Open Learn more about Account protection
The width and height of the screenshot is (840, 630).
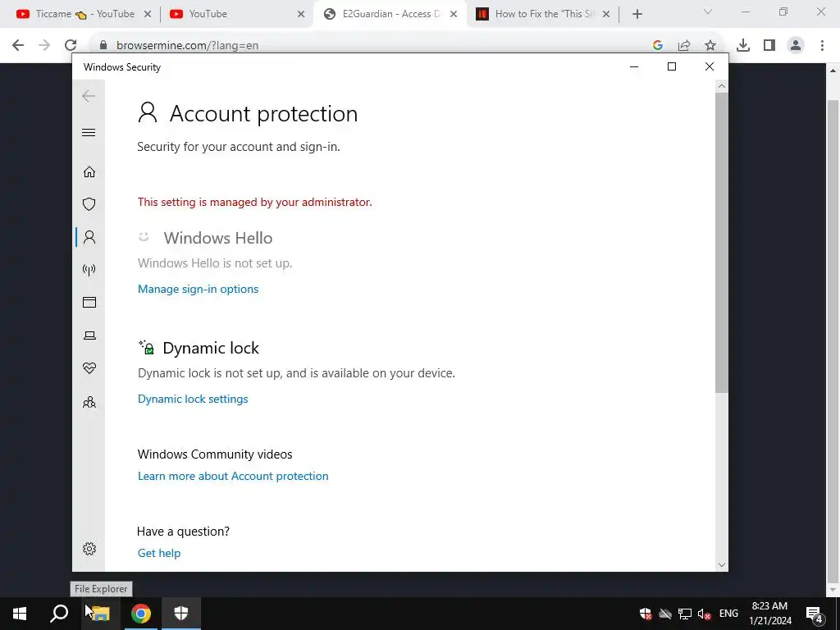click(x=233, y=476)
